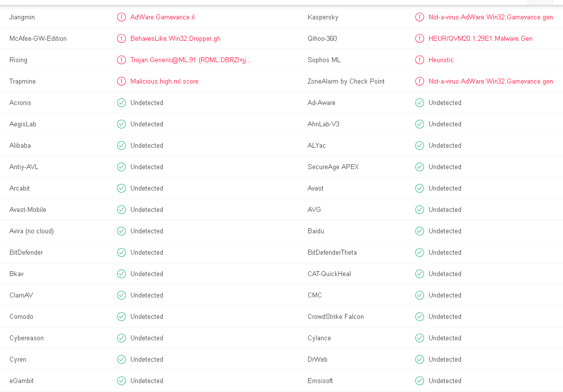Click the Qihoo-360 engine name
The image size is (563, 392).
point(322,38)
